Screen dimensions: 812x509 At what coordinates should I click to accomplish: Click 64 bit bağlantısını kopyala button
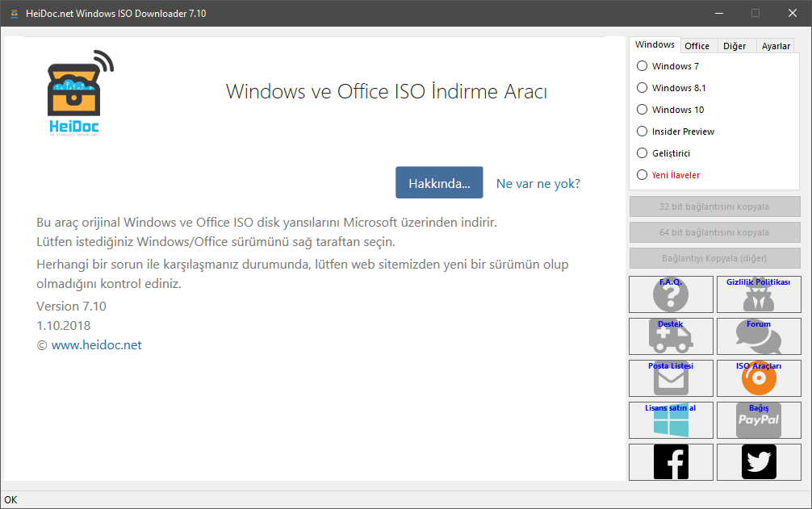click(714, 232)
